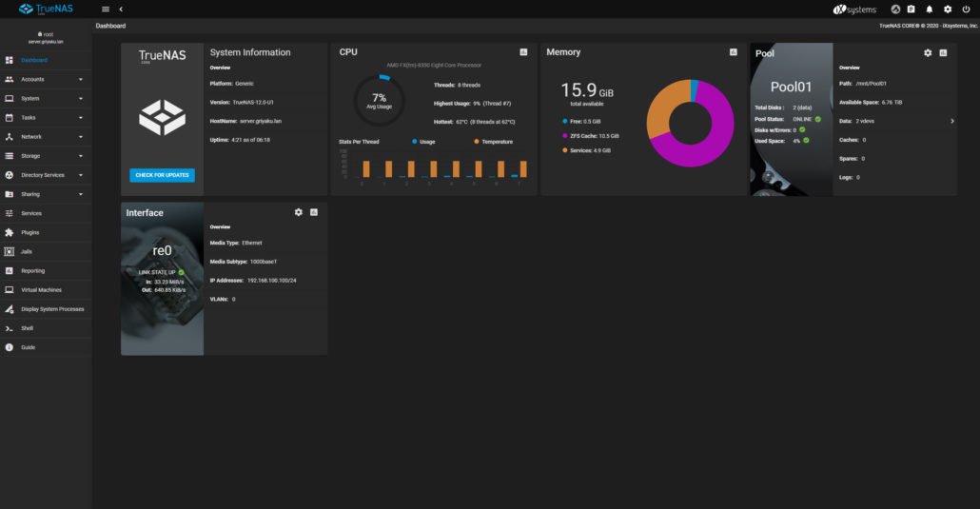
Task: Open the Plugins page
Action: coord(29,232)
